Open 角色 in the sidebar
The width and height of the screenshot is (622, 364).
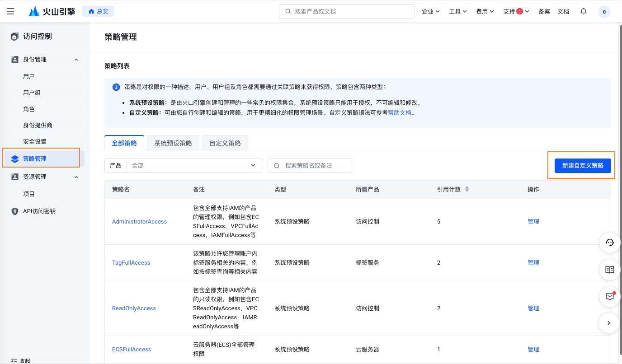29,109
